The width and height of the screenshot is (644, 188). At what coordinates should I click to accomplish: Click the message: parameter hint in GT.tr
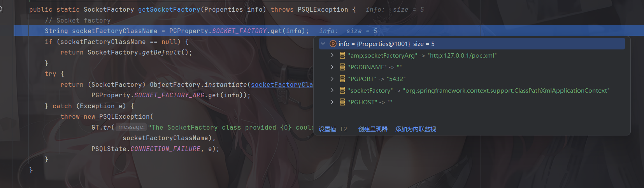click(131, 127)
